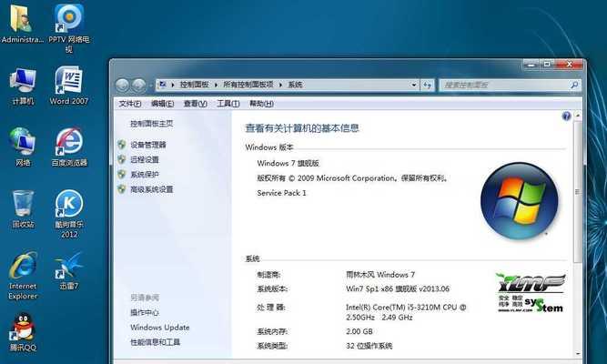The width and height of the screenshot is (607, 364).
Task: Launch 腾讯QQ desktop shortcut
Action: pos(23,332)
